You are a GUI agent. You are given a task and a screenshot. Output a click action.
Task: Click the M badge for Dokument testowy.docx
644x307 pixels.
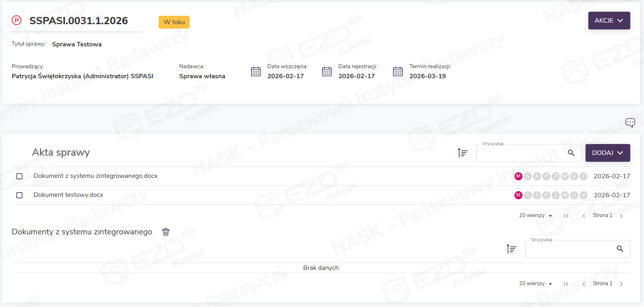click(519, 195)
